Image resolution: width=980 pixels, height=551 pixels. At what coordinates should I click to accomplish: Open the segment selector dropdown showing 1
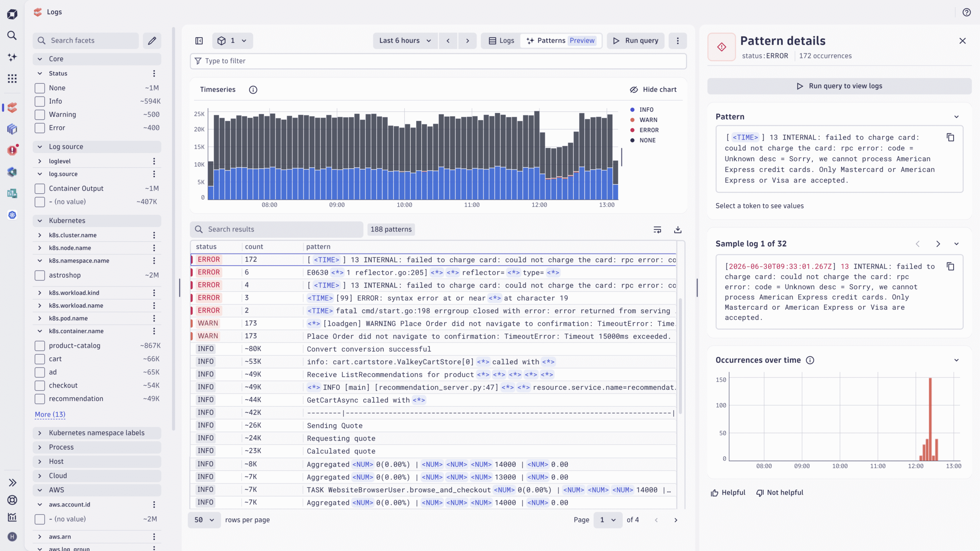(x=232, y=41)
